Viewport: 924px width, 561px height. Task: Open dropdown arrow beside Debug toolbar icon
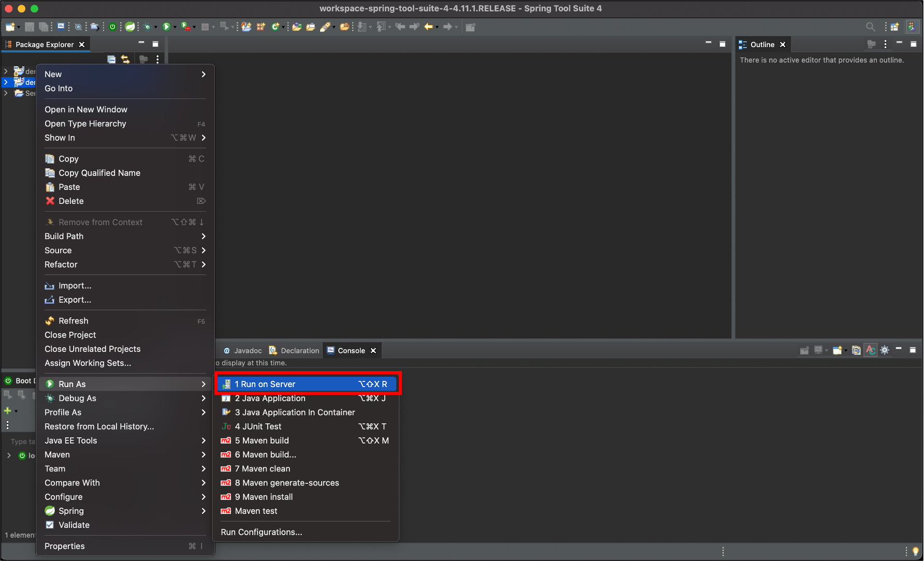(x=155, y=27)
